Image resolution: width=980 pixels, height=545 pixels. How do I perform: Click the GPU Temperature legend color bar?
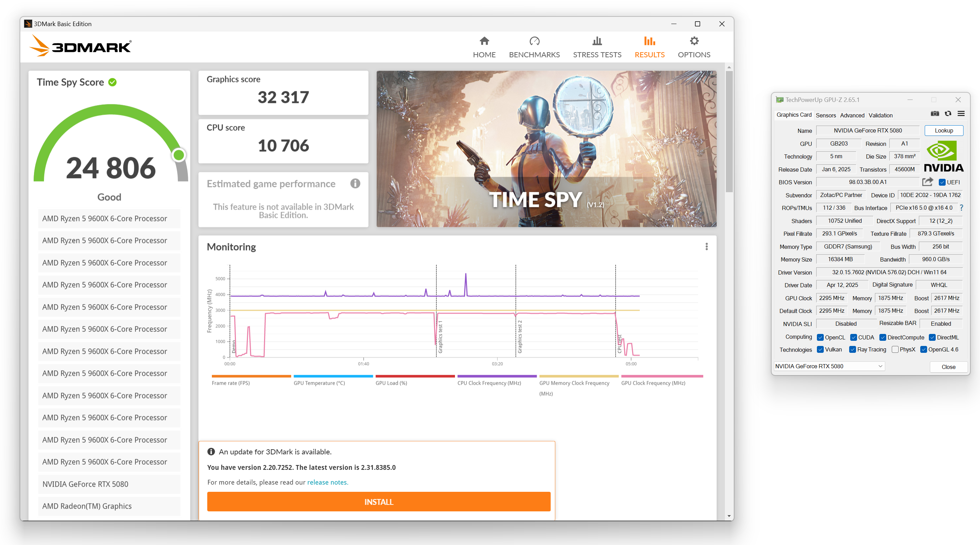(x=333, y=376)
